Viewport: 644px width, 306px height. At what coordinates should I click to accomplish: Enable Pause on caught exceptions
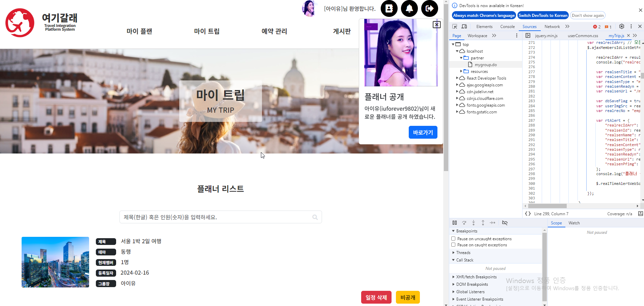pos(453,245)
